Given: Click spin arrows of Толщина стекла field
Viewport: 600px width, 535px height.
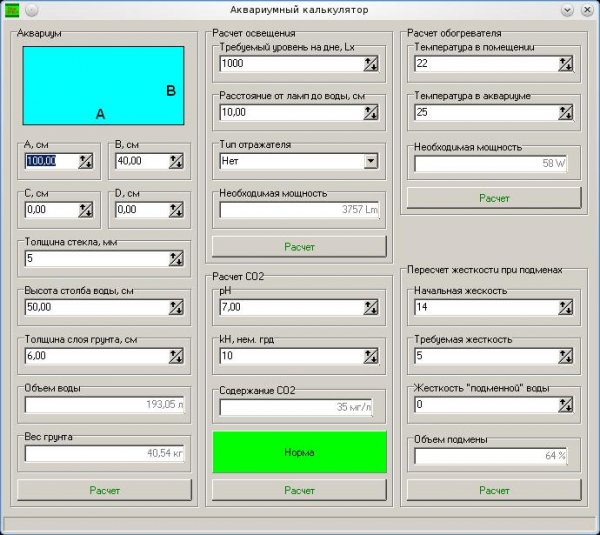Looking at the screenshot, I should point(176,259).
